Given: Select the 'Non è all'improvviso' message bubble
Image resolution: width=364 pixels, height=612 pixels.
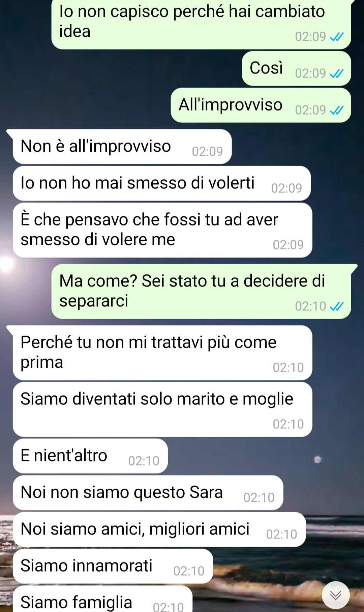Looking at the screenshot, I should click(x=122, y=147).
